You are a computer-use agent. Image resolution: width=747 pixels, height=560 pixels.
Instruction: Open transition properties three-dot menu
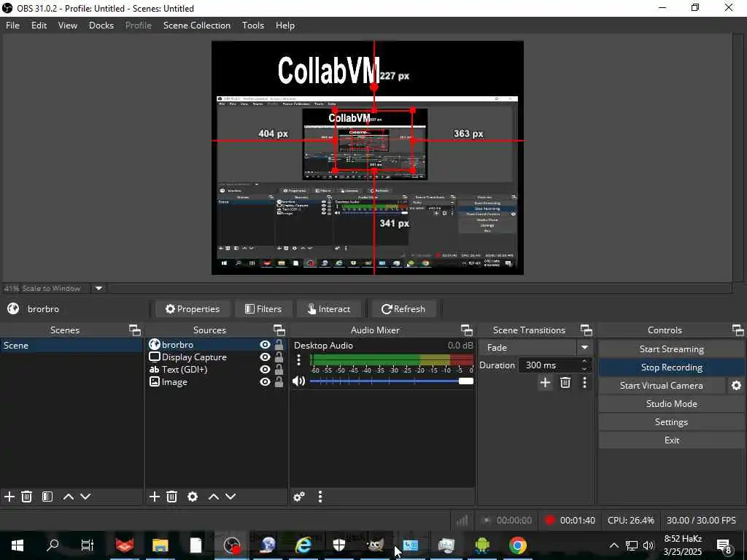[x=584, y=382]
